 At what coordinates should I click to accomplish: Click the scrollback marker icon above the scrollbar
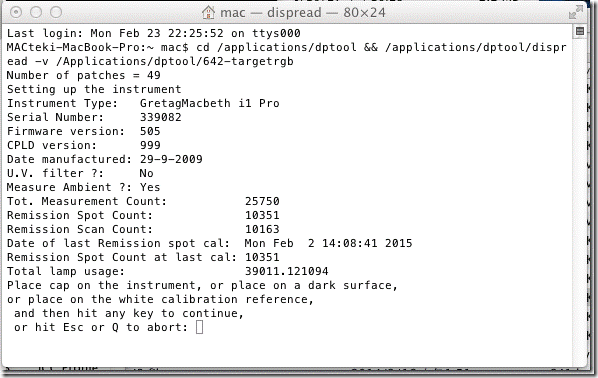click(x=580, y=31)
